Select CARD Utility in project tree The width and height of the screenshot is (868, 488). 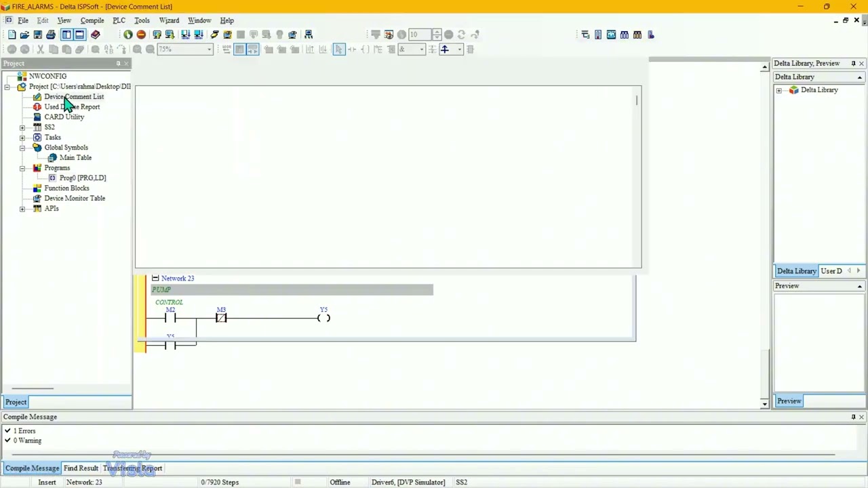click(64, 117)
